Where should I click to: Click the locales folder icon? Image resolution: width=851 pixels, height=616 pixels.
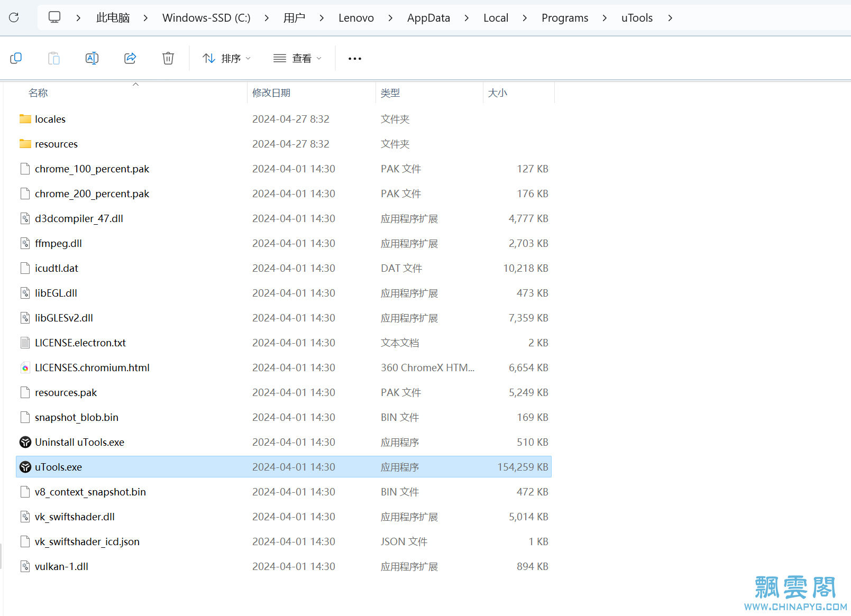25,119
